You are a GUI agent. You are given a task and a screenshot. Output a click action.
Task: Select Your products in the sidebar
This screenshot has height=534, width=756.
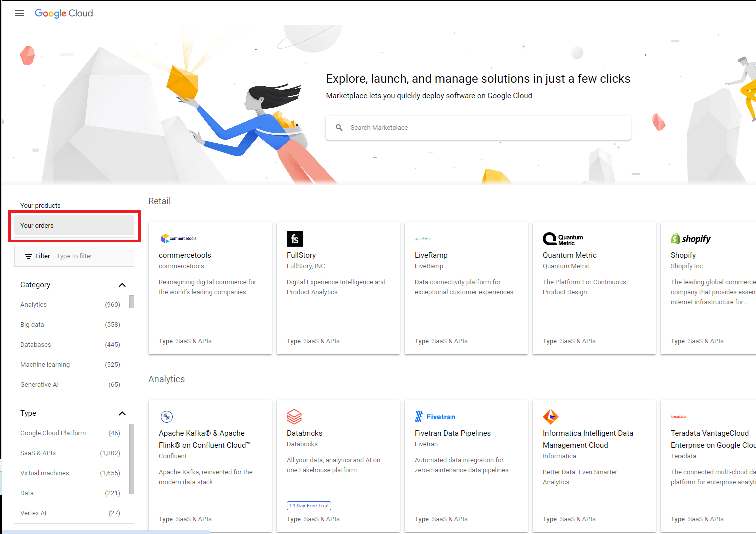click(x=40, y=205)
